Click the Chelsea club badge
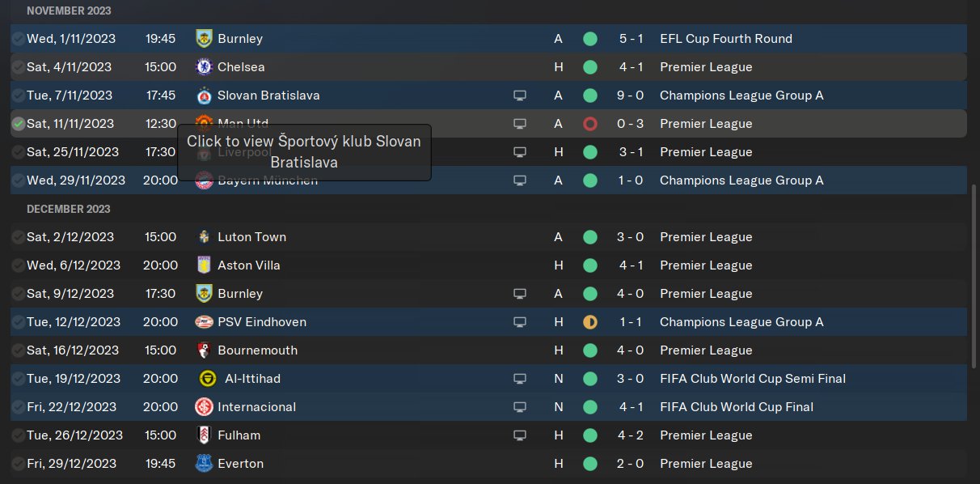Screen dimensions: 980x484 click(x=204, y=67)
